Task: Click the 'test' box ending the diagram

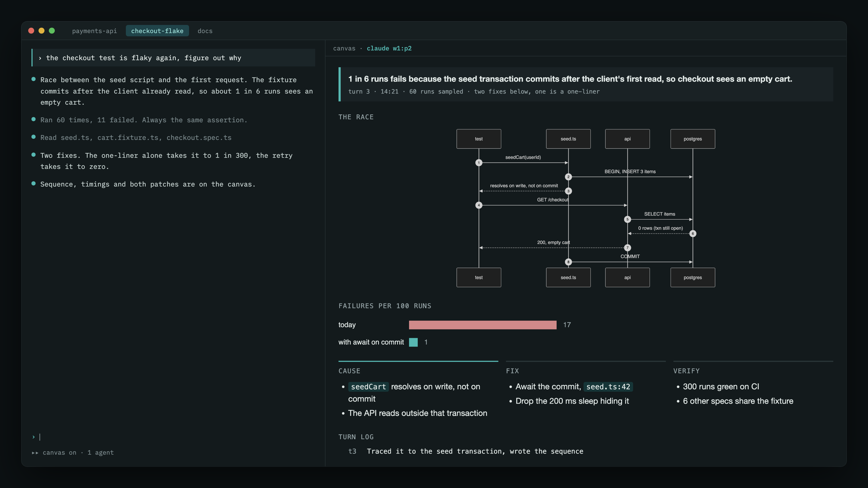Action: coord(479,278)
